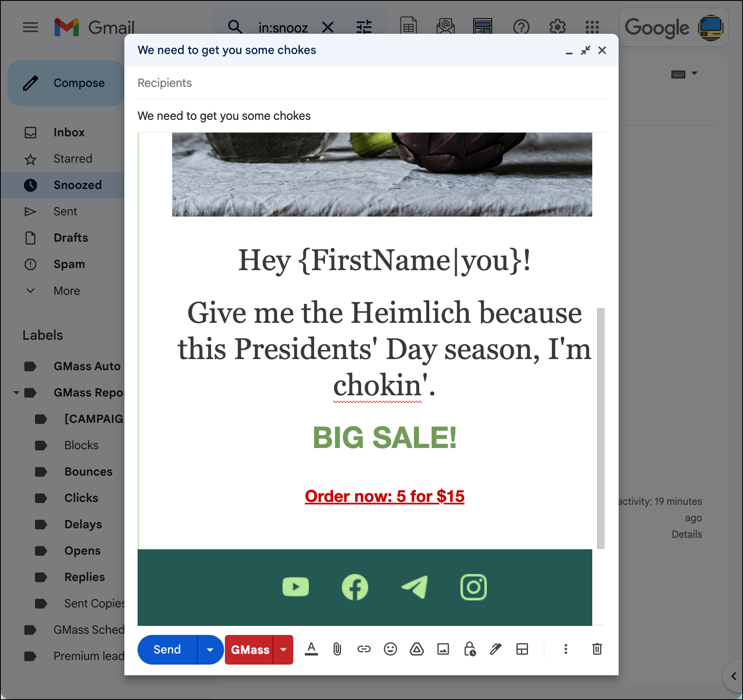Open the main menu hamburger icon
Image resolution: width=743 pixels, height=700 pixels.
click(30, 28)
